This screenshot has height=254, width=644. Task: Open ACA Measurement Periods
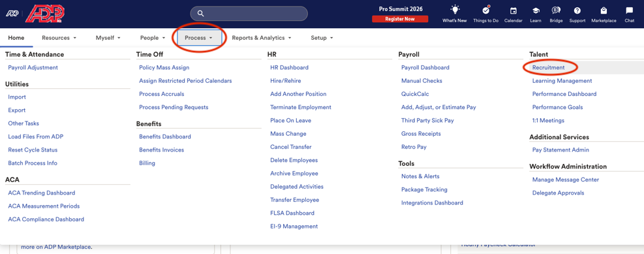[x=44, y=206]
